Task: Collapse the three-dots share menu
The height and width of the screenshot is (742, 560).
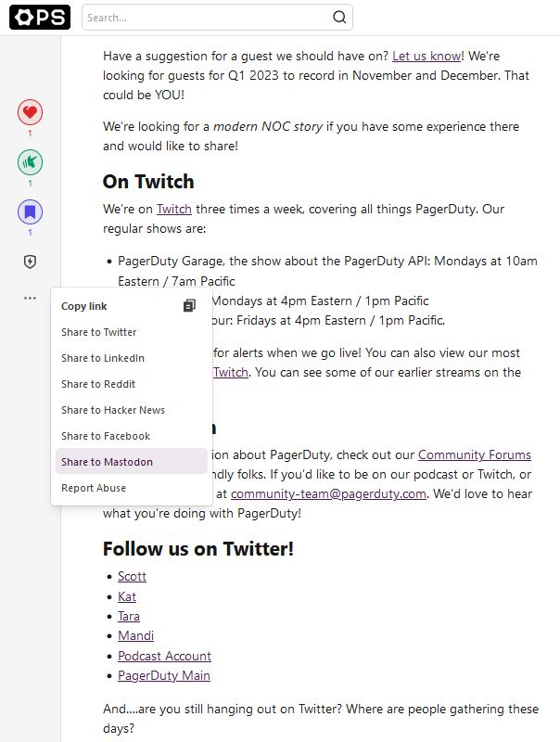Action: point(30,298)
